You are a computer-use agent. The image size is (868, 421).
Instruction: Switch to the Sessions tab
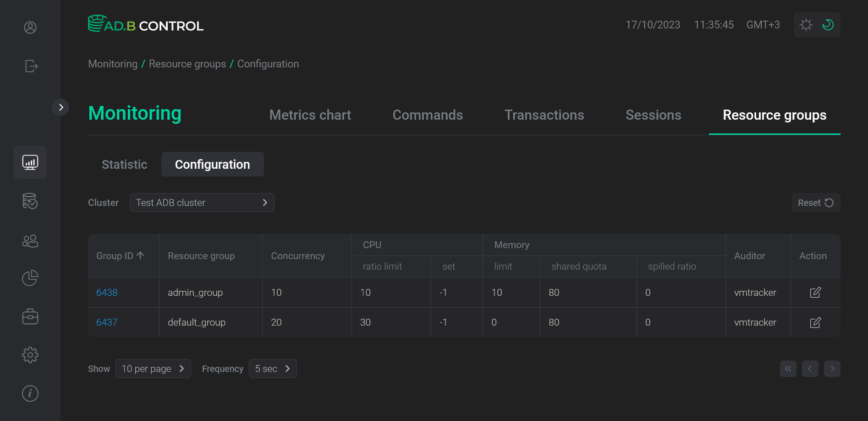pos(653,115)
